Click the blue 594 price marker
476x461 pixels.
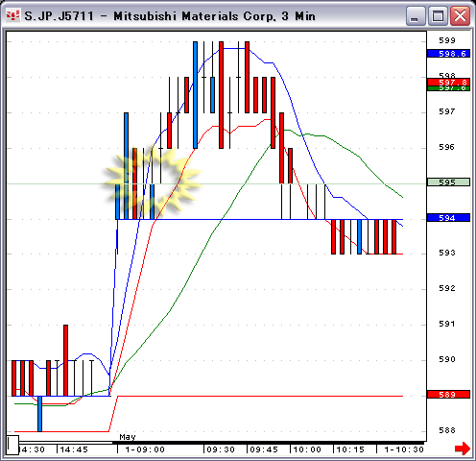pos(448,218)
